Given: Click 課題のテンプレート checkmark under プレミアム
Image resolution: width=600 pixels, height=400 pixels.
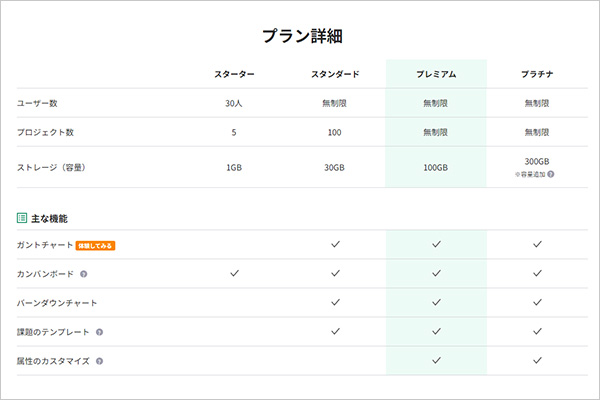Looking at the screenshot, I should pos(437,331).
